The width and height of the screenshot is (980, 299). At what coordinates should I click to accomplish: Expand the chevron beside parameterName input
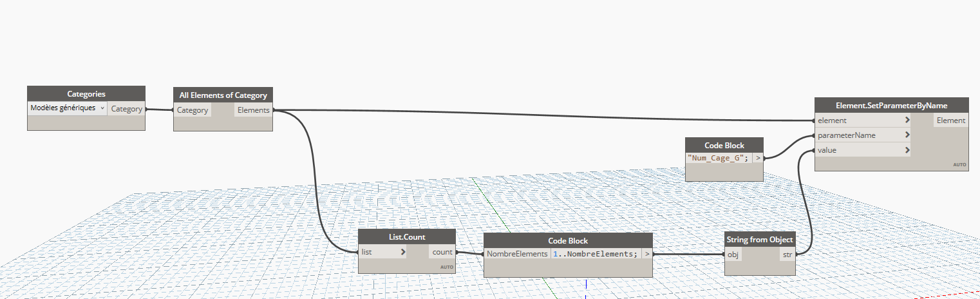tap(907, 135)
